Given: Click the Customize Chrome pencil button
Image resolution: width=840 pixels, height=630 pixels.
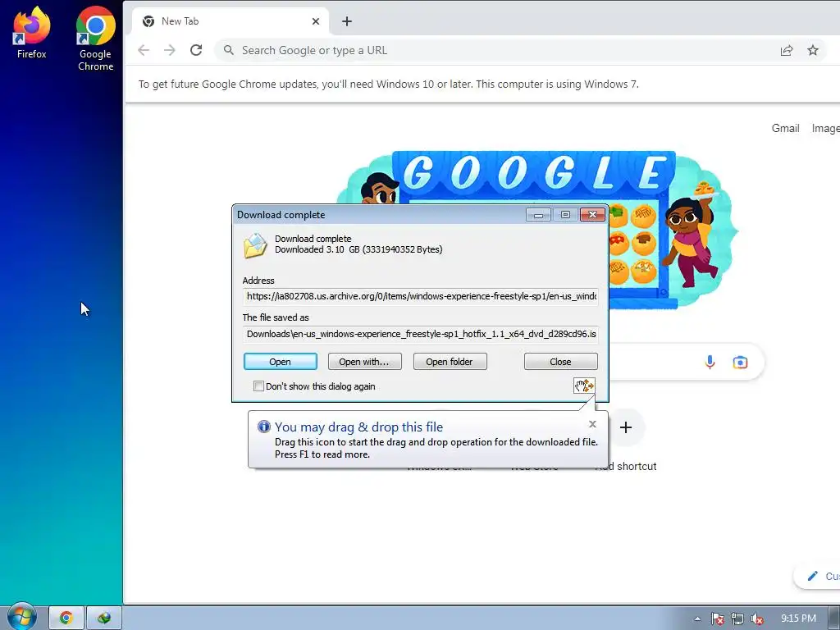Looking at the screenshot, I should (x=819, y=577).
